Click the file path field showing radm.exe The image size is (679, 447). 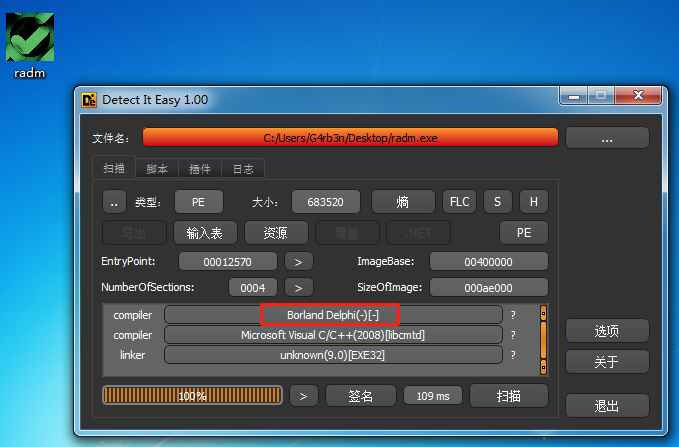point(350,138)
